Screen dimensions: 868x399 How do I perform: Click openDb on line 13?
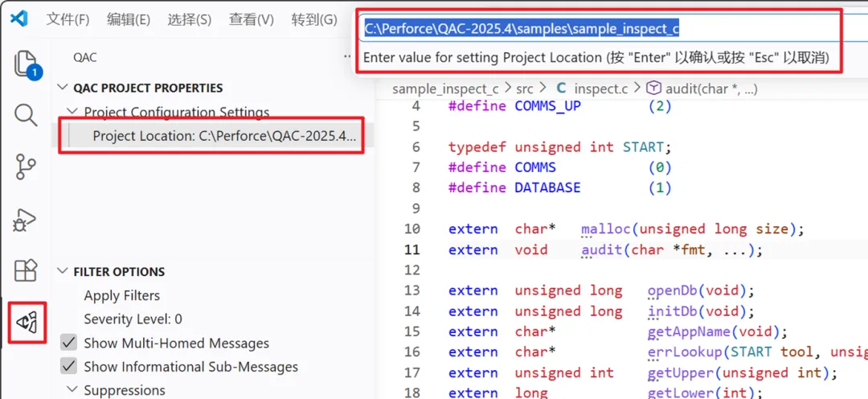[x=673, y=290]
